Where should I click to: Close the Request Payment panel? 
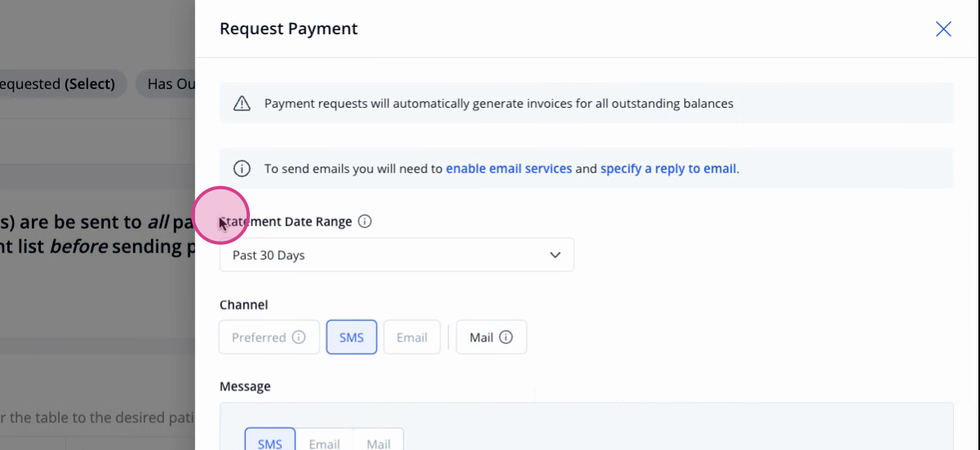pos(943,29)
